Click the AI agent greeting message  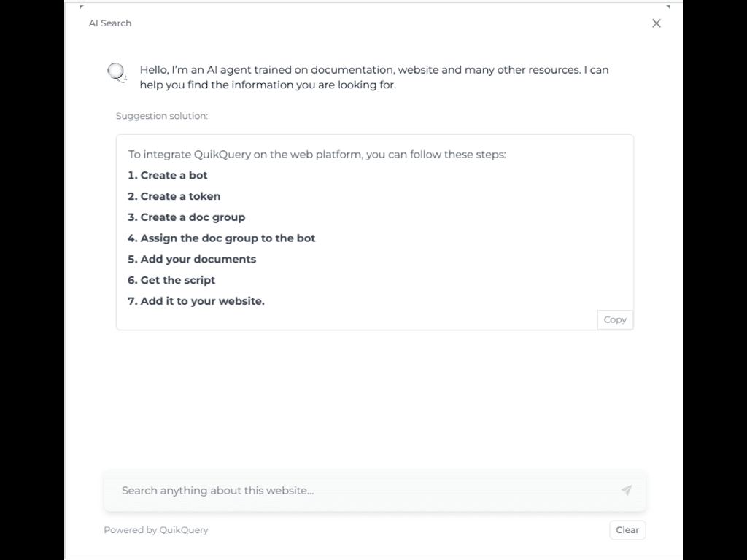pyautogui.click(x=373, y=77)
